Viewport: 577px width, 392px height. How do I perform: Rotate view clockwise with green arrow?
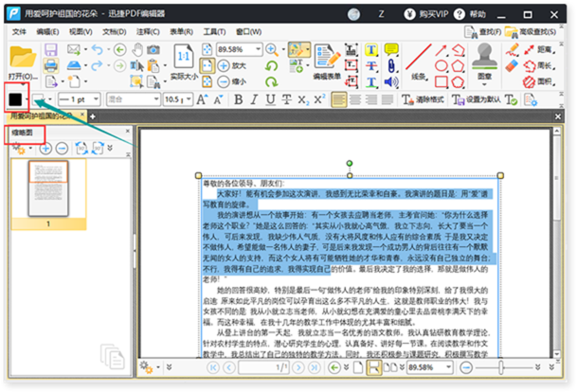pos(272,81)
